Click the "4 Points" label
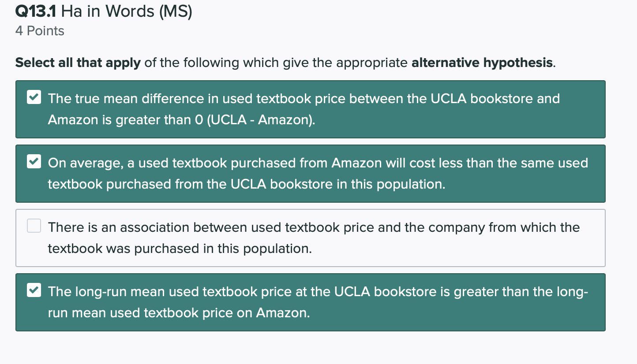Screen dimensions: 637x364 pyautogui.click(x=40, y=31)
